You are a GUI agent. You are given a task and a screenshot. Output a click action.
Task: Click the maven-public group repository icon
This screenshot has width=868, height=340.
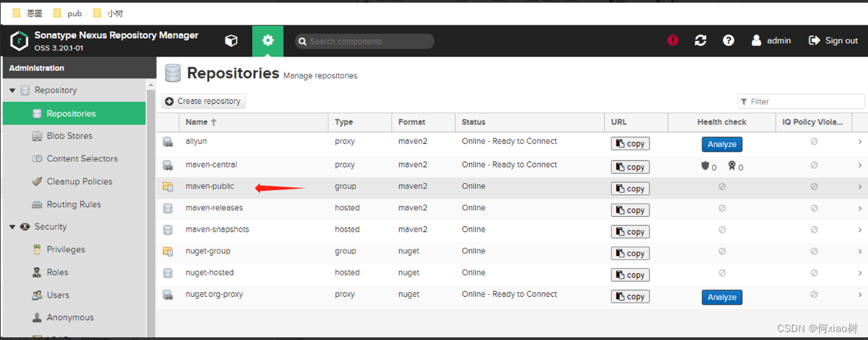coord(168,187)
